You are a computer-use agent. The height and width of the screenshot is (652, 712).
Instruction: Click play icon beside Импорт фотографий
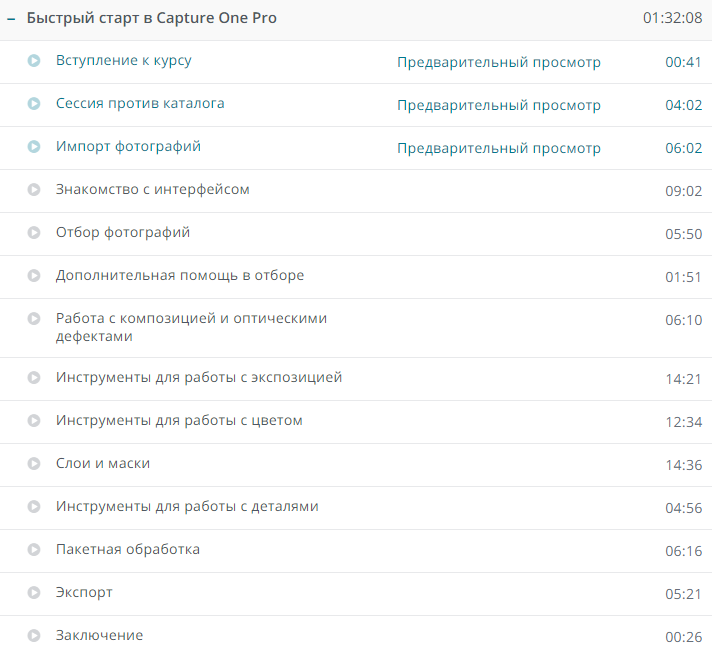(x=34, y=147)
